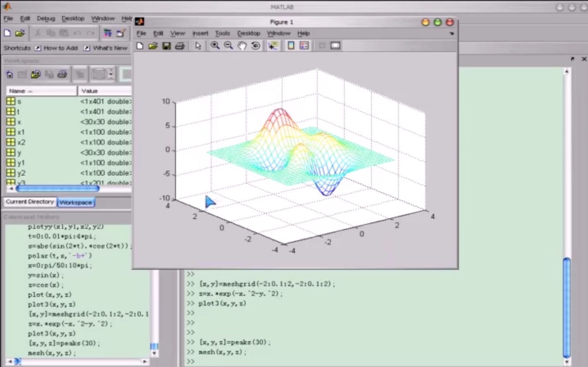
Task: Open Figure 1 Tools menu
Action: point(222,34)
